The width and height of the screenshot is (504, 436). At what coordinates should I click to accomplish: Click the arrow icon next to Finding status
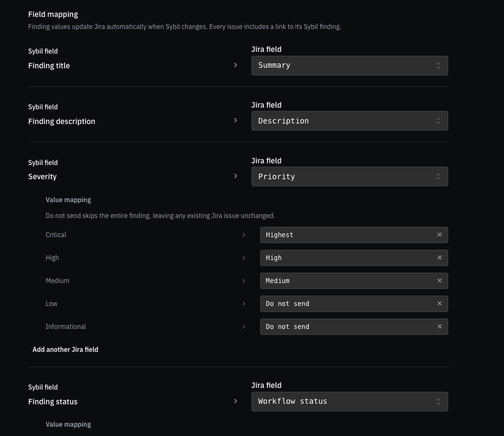coord(235,401)
